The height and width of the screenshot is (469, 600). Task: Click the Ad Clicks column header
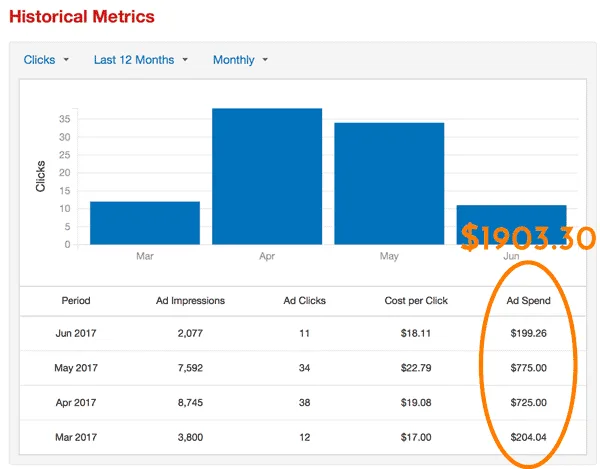coord(304,300)
